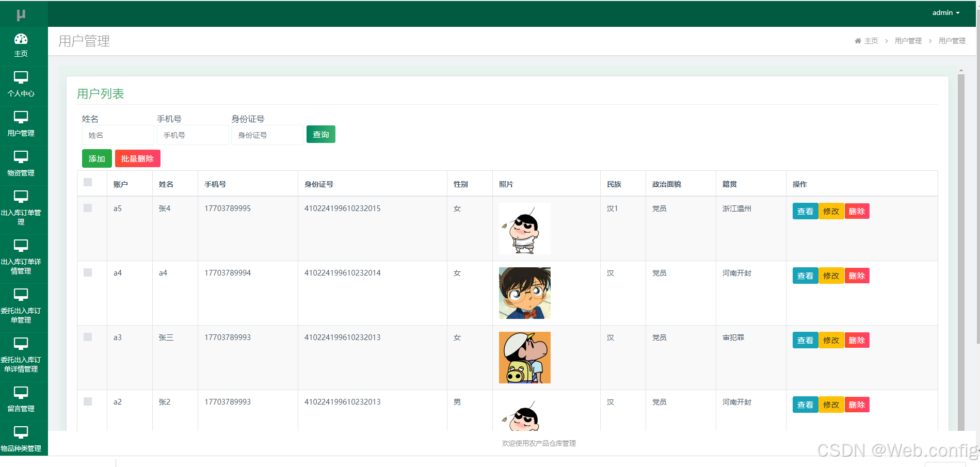
Task: Focus the 姓名 search input field
Action: pos(118,135)
